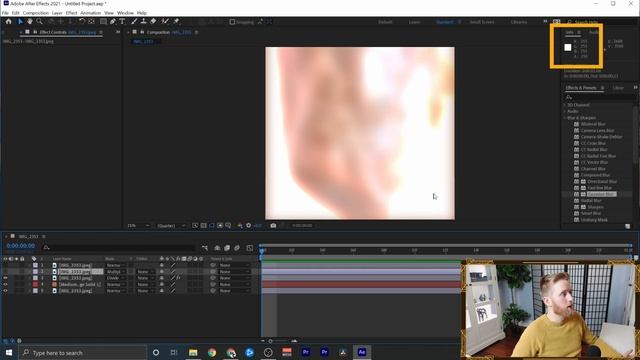The height and width of the screenshot is (360, 640).
Task: Enable Motion Blur for the composition
Action: point(237,248)
